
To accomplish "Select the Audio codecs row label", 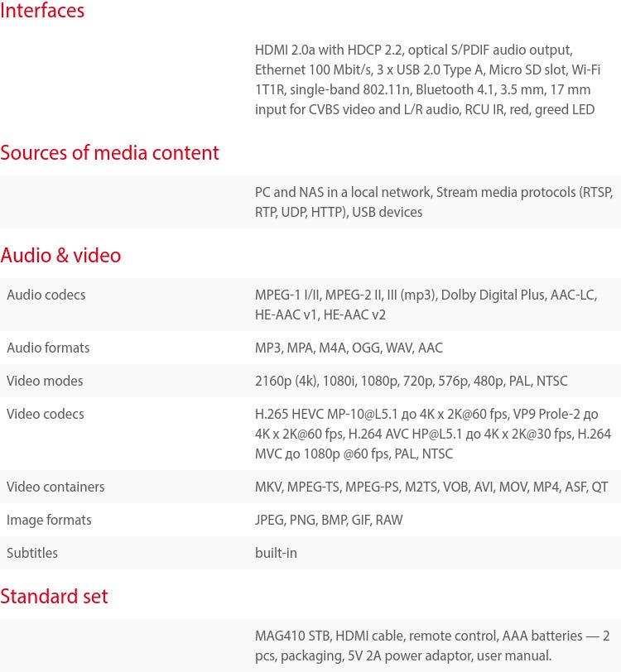I will click(46, 295).
